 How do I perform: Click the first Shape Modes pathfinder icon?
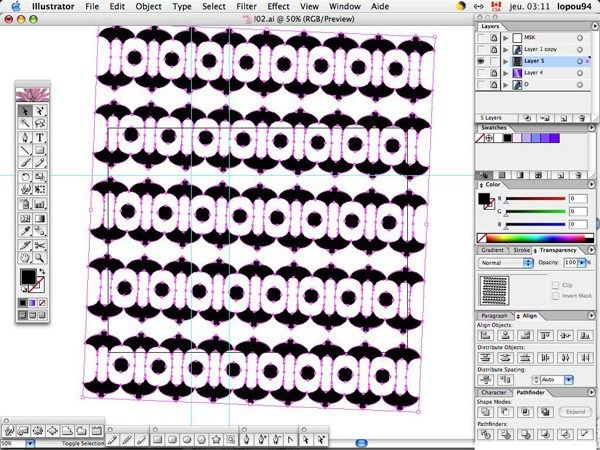tap(486, 412)
